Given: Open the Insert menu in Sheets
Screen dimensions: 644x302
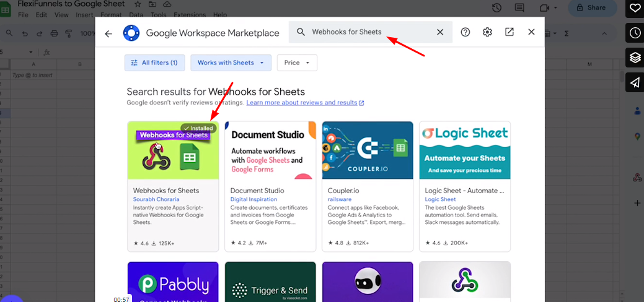Looking at the screenshot, I should point(85,15).
